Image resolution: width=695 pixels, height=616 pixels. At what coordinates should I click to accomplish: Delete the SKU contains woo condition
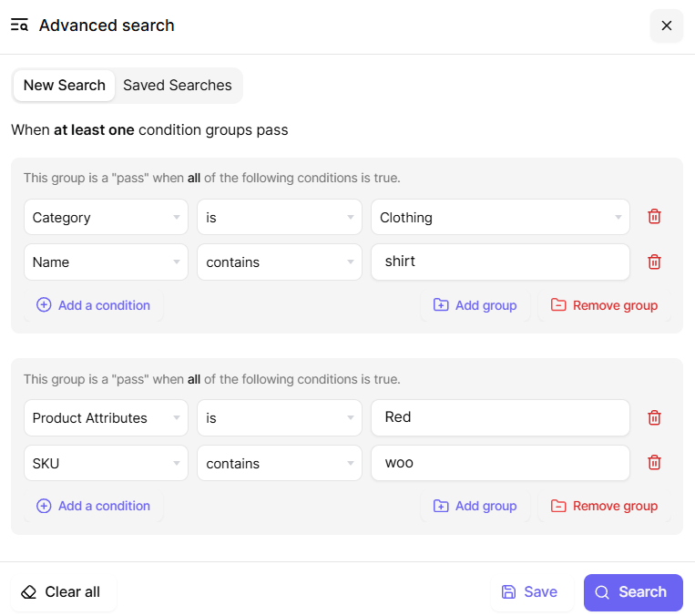click(654, 463)
